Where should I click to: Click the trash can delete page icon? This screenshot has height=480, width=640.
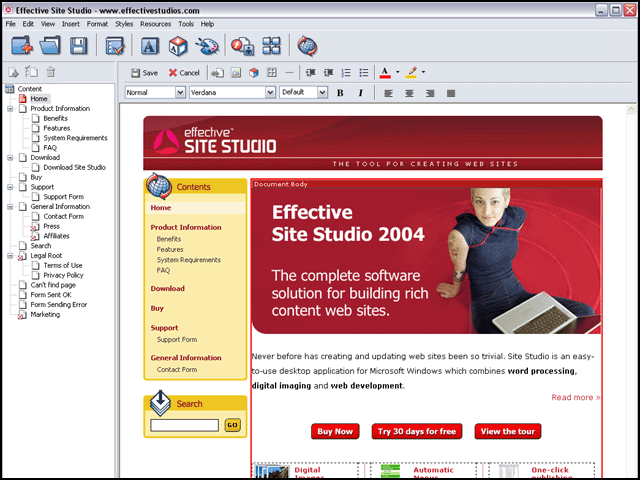click(50, 72)
